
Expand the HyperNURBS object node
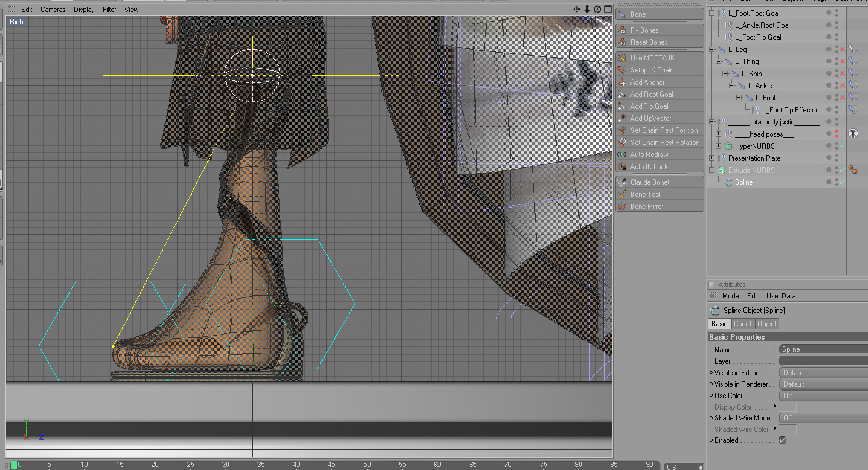pyautogui.click(x=719, y=146)
